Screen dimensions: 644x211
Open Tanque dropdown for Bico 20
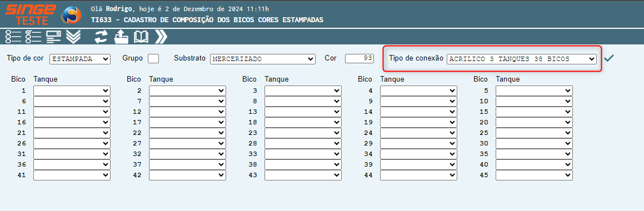click(x=535, y=122)
